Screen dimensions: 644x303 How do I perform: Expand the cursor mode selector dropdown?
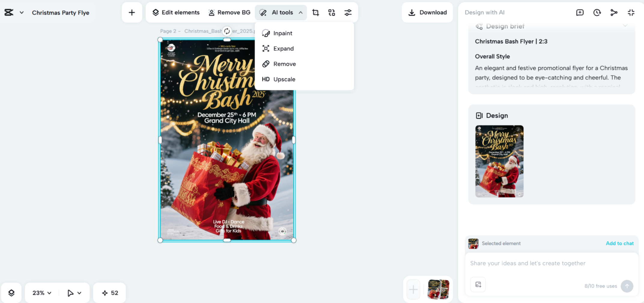coord(74,292)
